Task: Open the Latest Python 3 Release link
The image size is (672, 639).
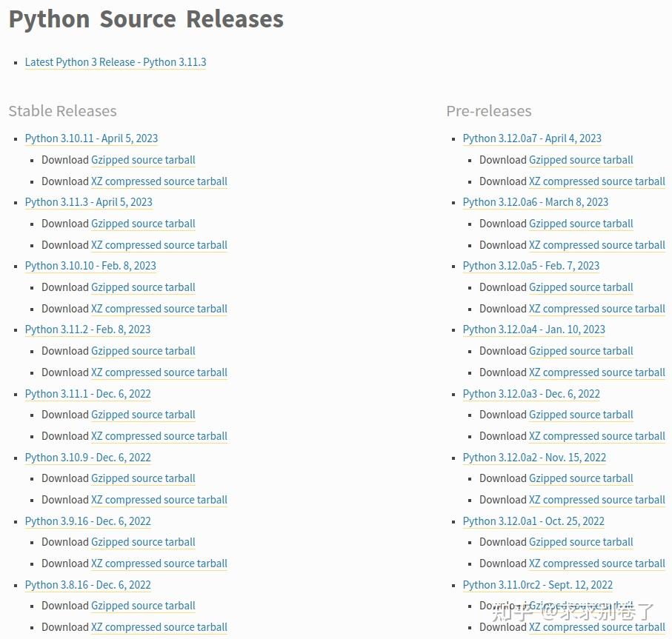Action: click(116, 62)
